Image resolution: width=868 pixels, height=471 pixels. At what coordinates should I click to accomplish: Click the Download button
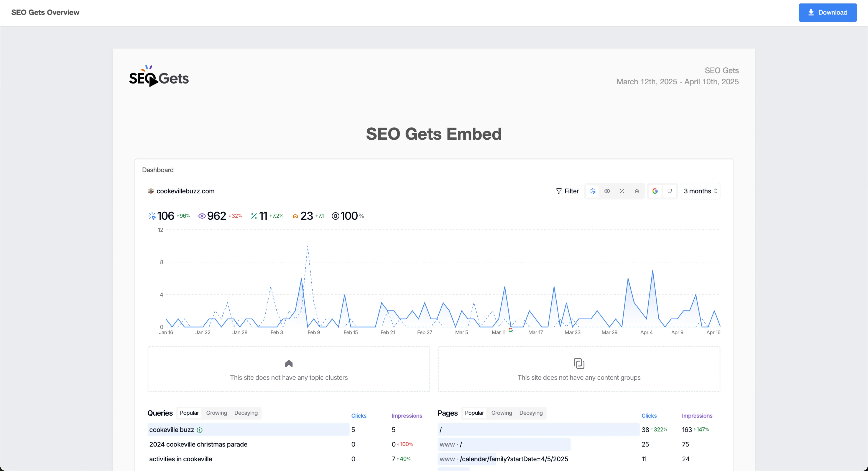tap(828, 12)
